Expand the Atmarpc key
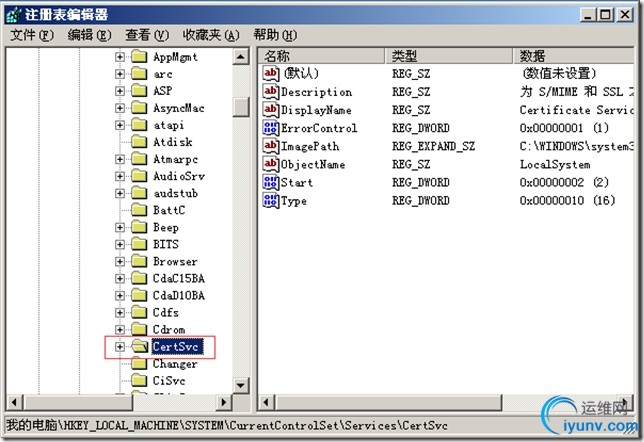 coord(120,159)
